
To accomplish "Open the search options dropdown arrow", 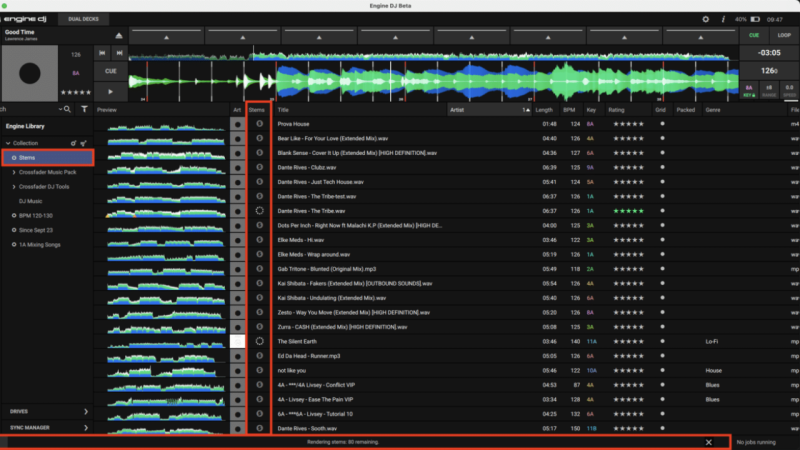I will click(x=60, y=109).
